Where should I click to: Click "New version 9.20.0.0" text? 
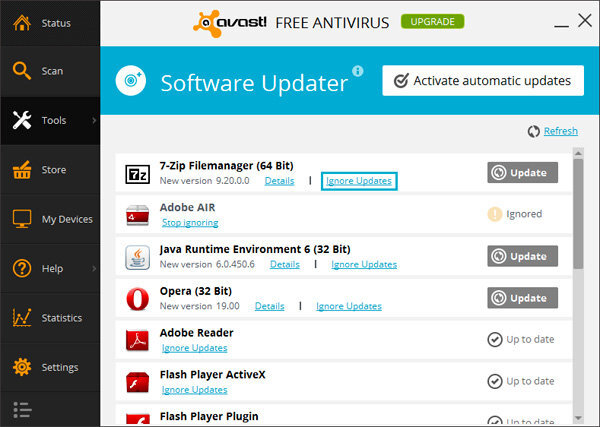(204, 181)
